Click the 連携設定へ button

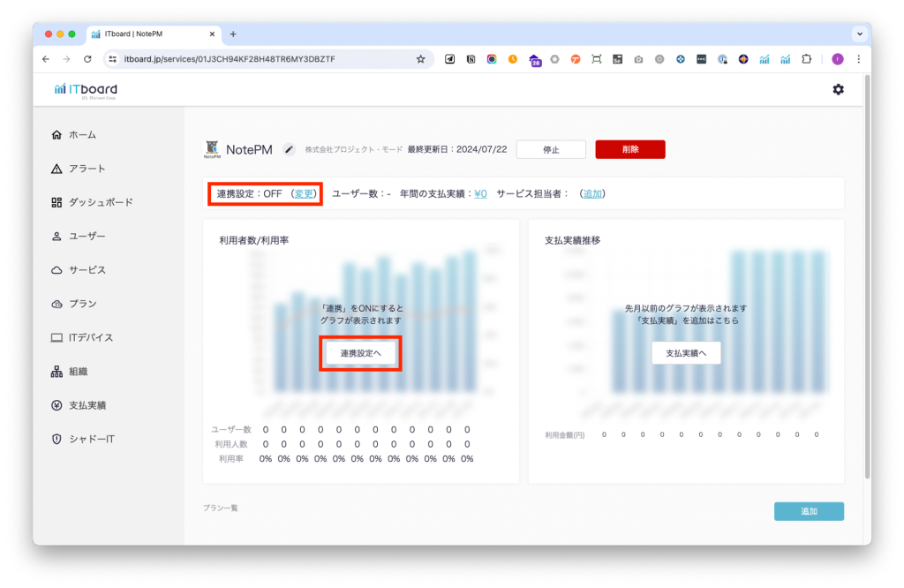click(360, 353)
